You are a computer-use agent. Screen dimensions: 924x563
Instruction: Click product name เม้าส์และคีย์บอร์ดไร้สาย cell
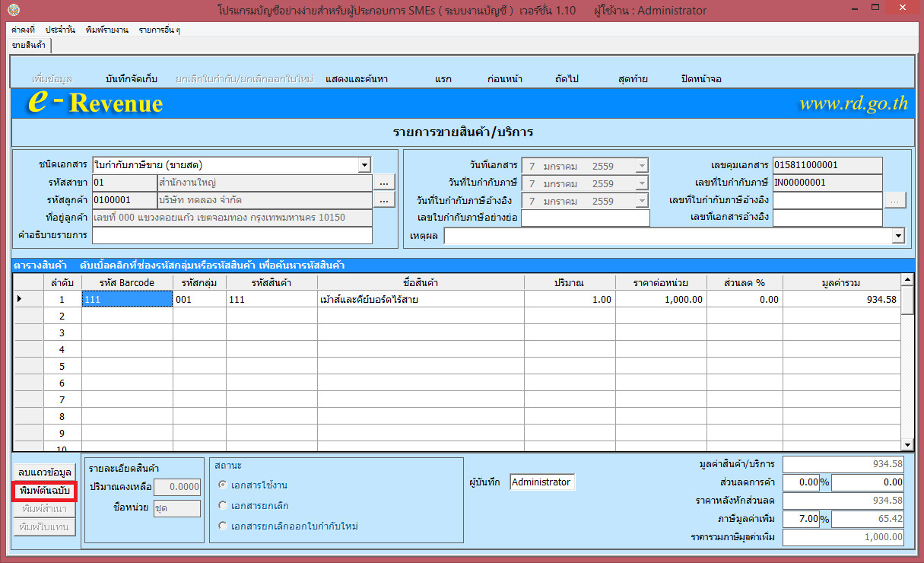421,299
